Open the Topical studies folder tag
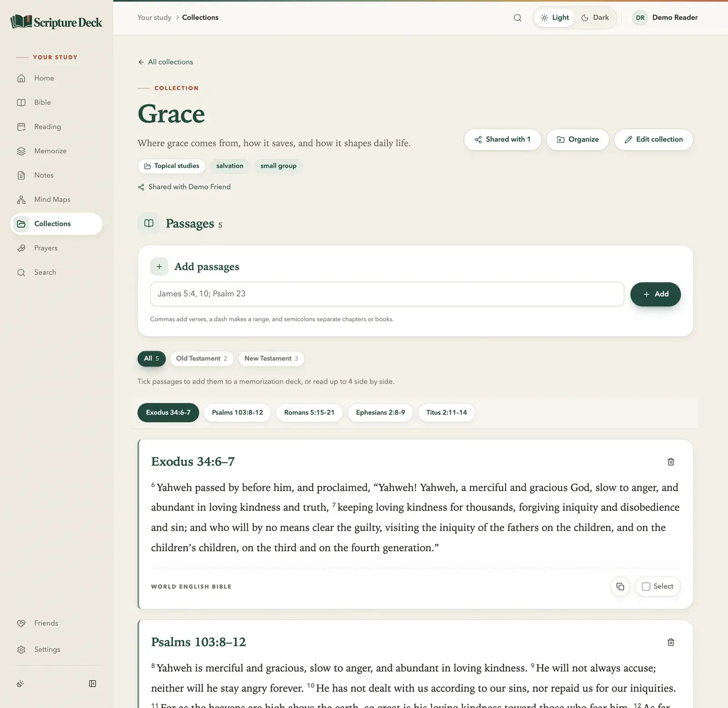728x708 pixels. (x=172, y=166)
